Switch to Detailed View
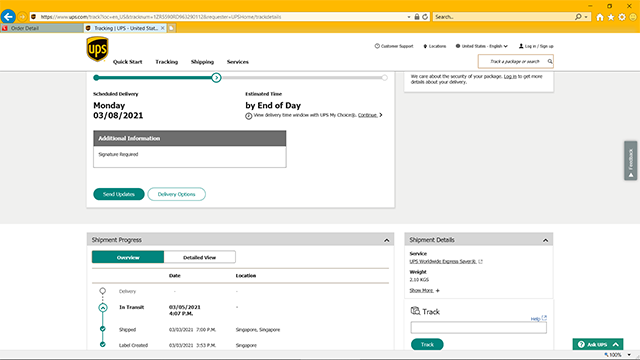640x360 pixels. [x=200, y=257]
